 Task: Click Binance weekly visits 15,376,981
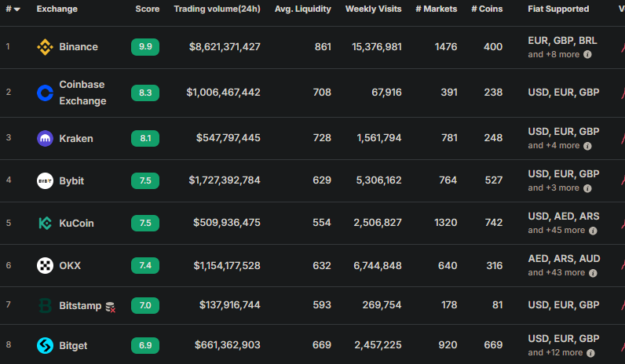tap(377, 47)
